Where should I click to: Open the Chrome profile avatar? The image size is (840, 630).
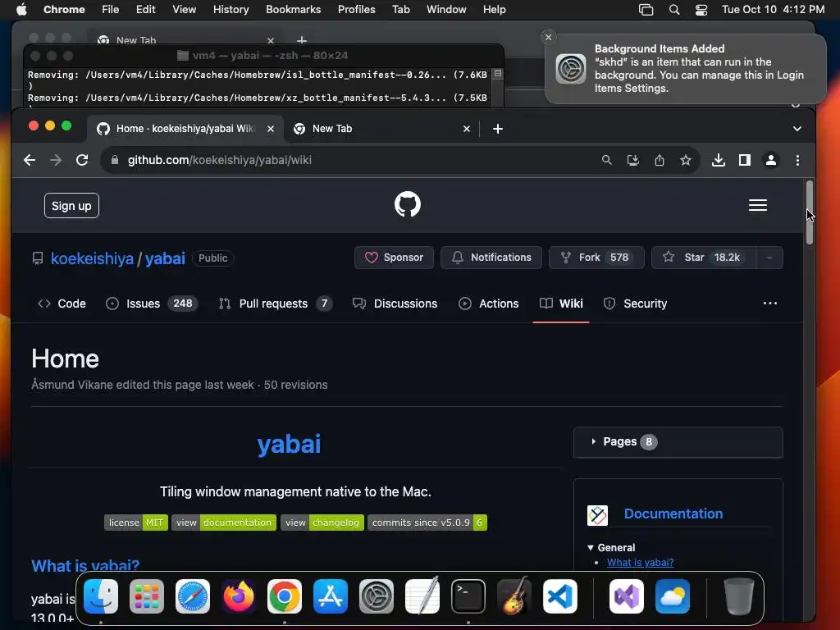tap(771, 160)
